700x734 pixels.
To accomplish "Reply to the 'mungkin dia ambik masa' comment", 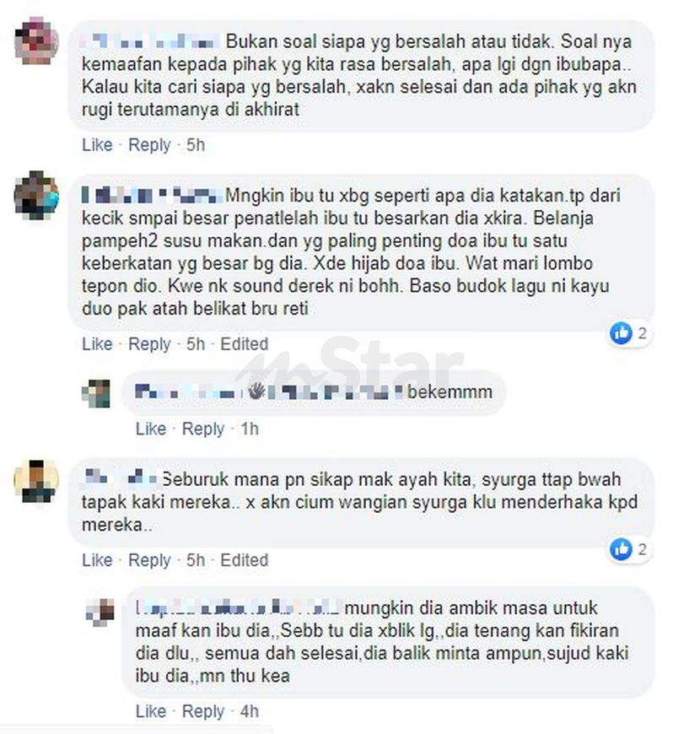I will 203,711.
